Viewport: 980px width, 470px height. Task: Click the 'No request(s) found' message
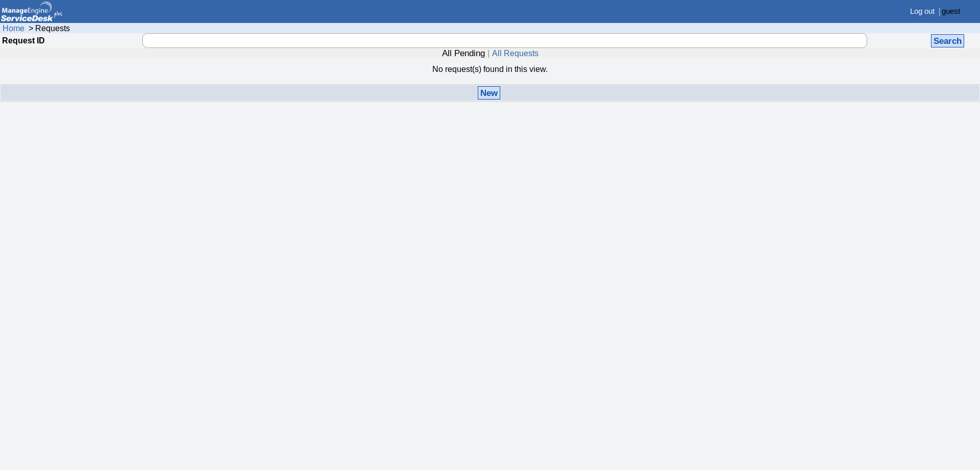pos(489,69)
